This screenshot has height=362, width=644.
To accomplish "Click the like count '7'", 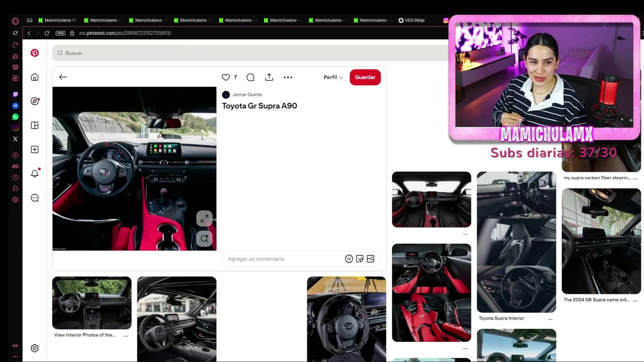I will tap(235, 77).
